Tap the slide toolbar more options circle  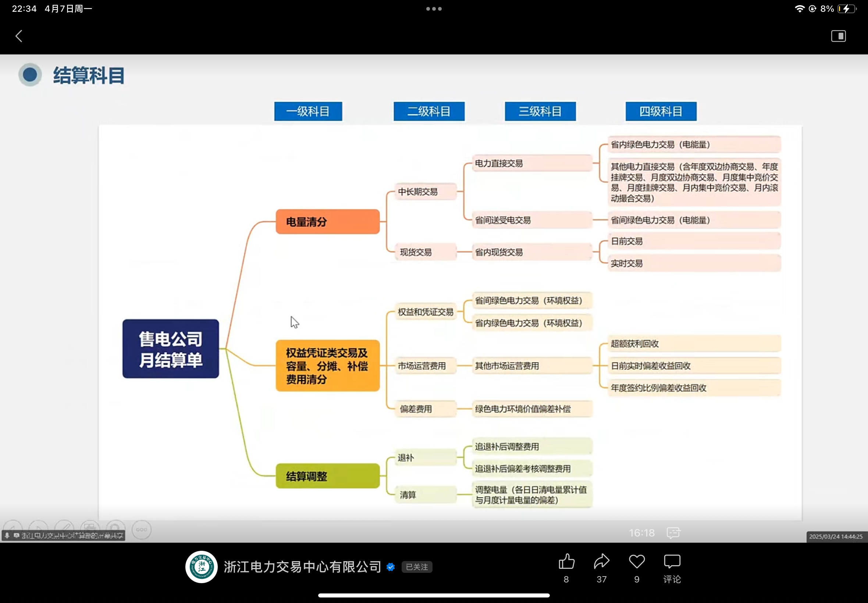[x=142, y=530]
